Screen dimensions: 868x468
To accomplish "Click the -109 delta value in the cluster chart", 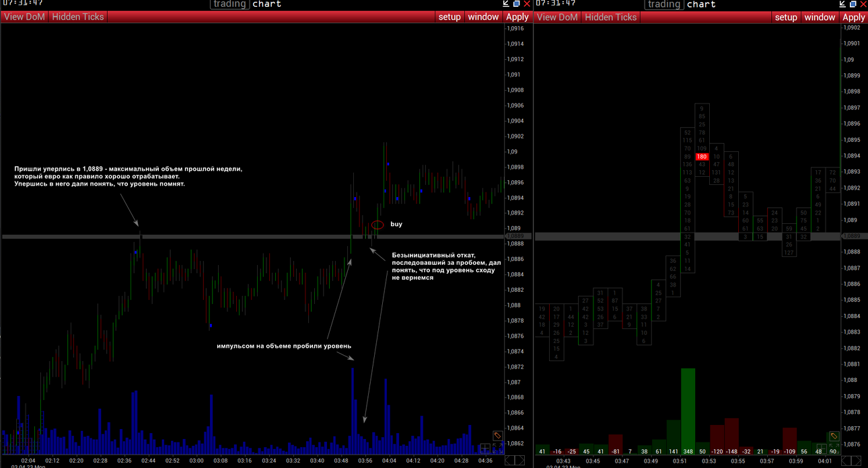I will click(789, 451).
